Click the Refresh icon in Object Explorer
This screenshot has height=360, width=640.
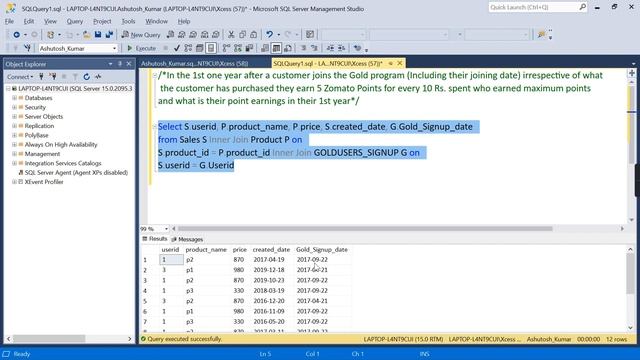[87, 76]
